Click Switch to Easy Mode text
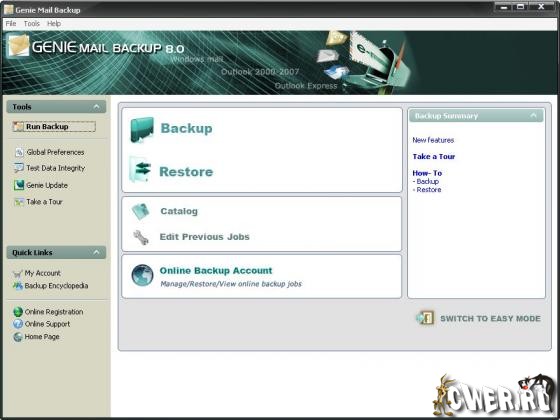The width and height of the screenshot is (560, 420). 490,319
